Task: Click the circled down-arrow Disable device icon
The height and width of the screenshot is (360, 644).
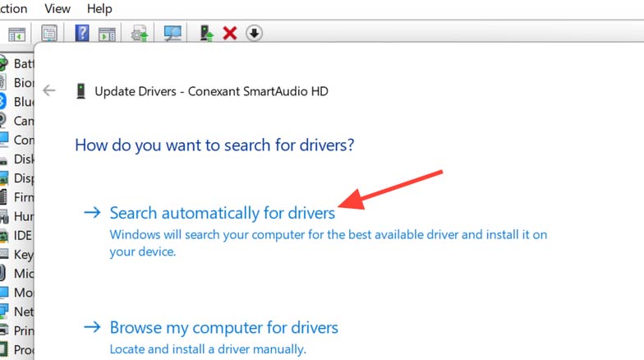Action: [255, 33]
